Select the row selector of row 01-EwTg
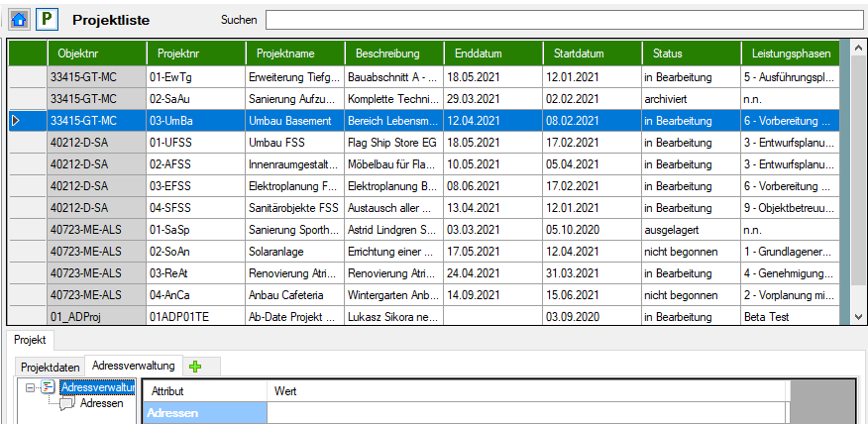Image resolution: width=868 pixels, height=424 pixels. (x=27, y=77)
